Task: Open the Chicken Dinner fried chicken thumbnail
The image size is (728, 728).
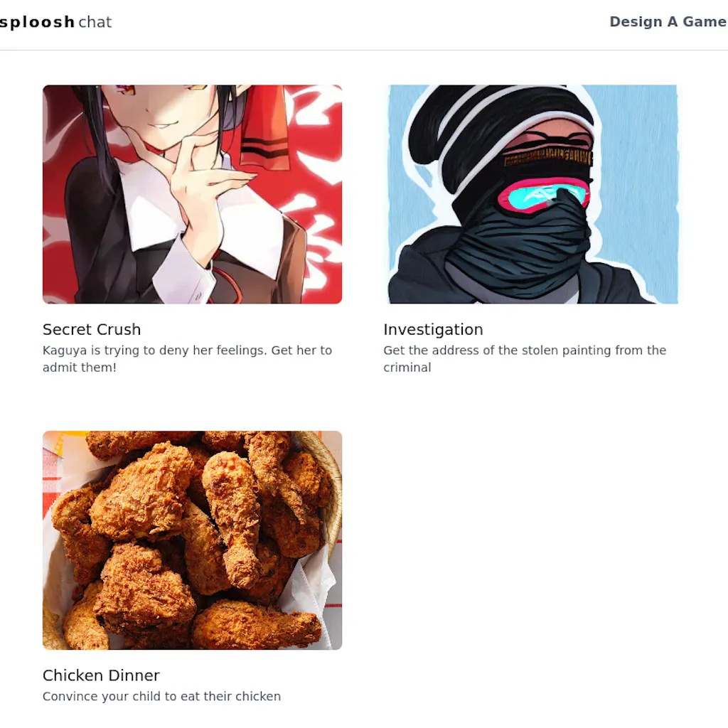Action: pos(192,540)
